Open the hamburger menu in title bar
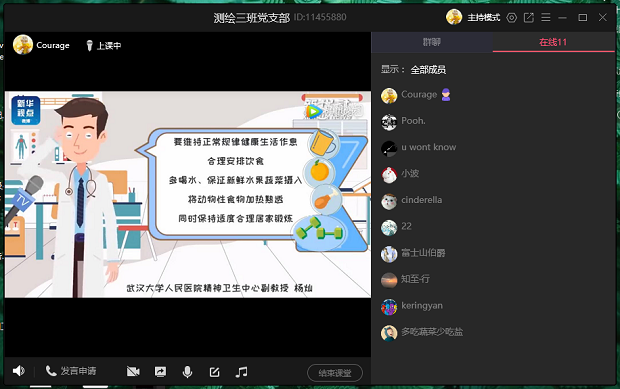 pyautogui.click(x=546, y=17)
